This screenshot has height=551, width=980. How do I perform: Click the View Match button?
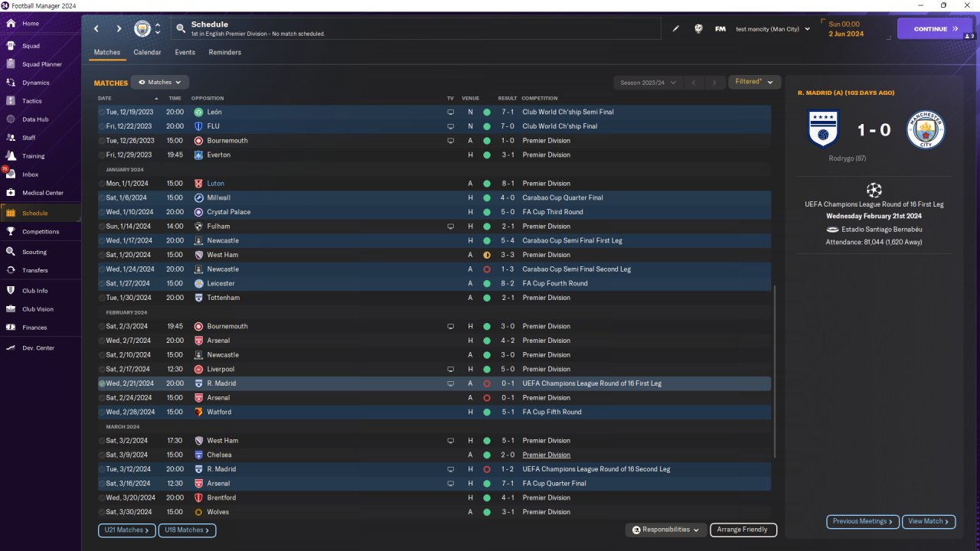[x=929, y=521]
